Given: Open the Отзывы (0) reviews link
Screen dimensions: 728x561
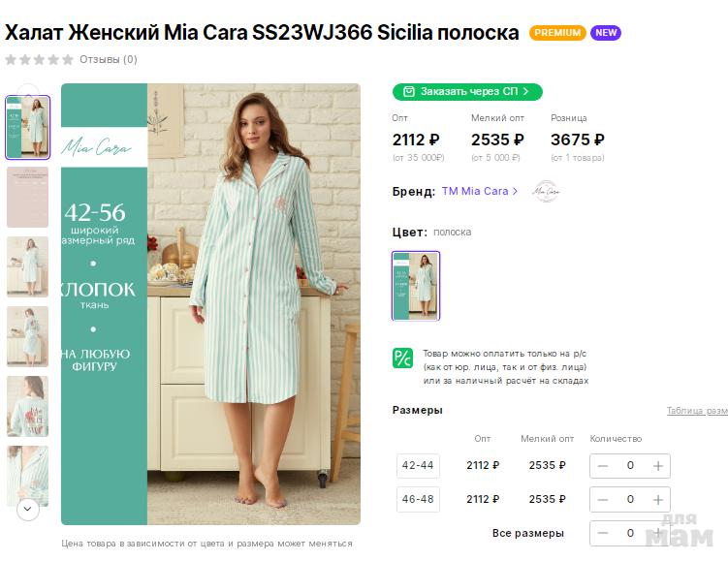Looking at the screenshot, I should coord(109,59).
